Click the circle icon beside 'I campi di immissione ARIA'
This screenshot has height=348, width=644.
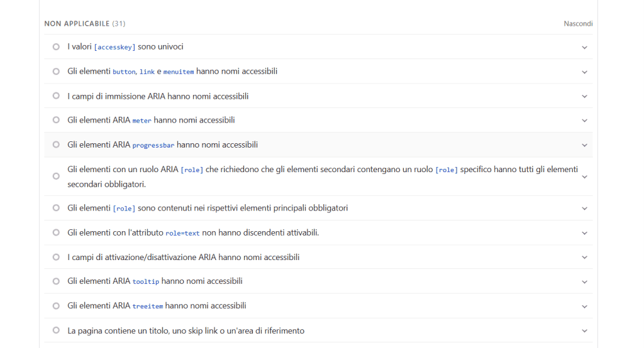click(56, 96)
